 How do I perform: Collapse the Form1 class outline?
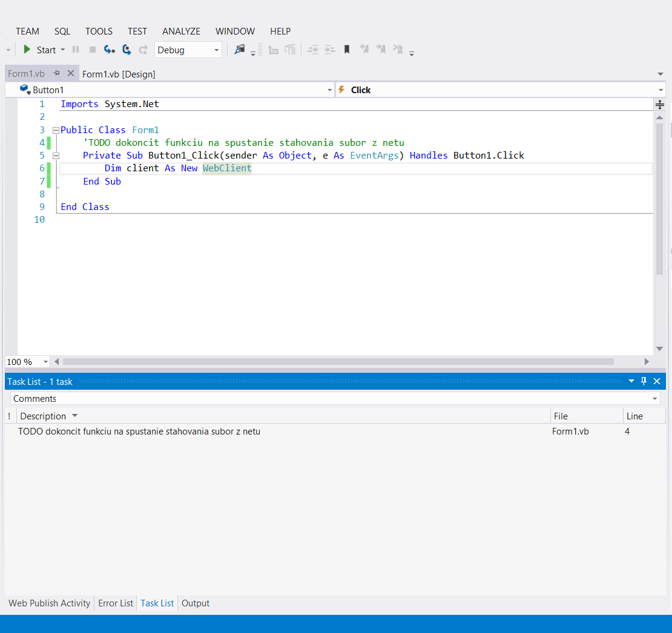click(x=55, y=130)
